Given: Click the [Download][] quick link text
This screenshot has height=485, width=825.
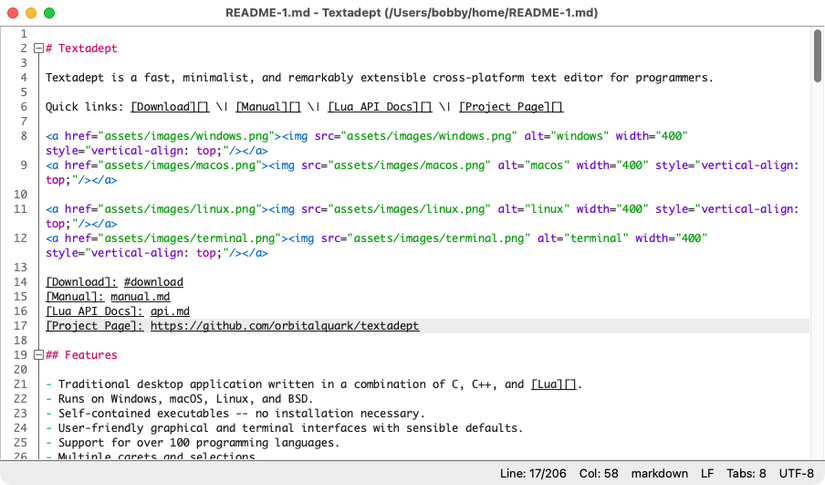Looking at the screenshot, I should 170,107.
